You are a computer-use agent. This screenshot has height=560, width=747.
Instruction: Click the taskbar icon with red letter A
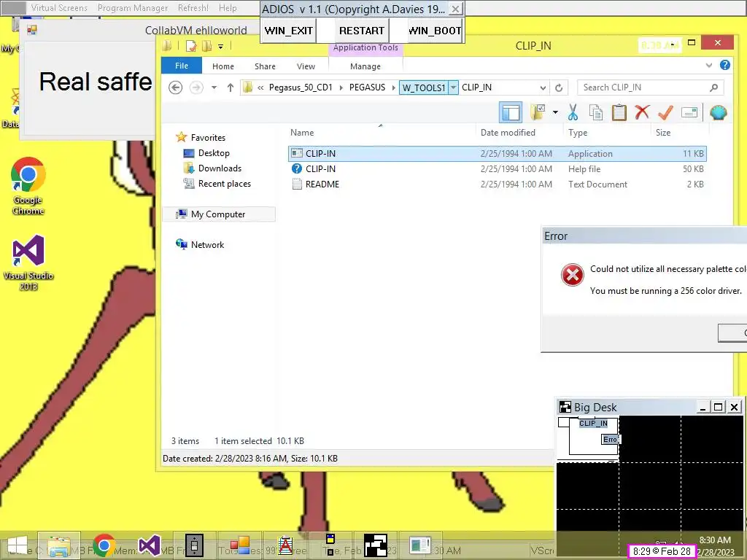pos(285,545)
